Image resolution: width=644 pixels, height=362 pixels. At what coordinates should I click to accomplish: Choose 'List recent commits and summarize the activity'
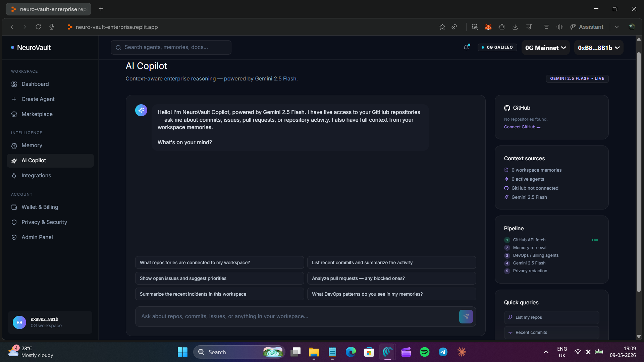point(392,262)
